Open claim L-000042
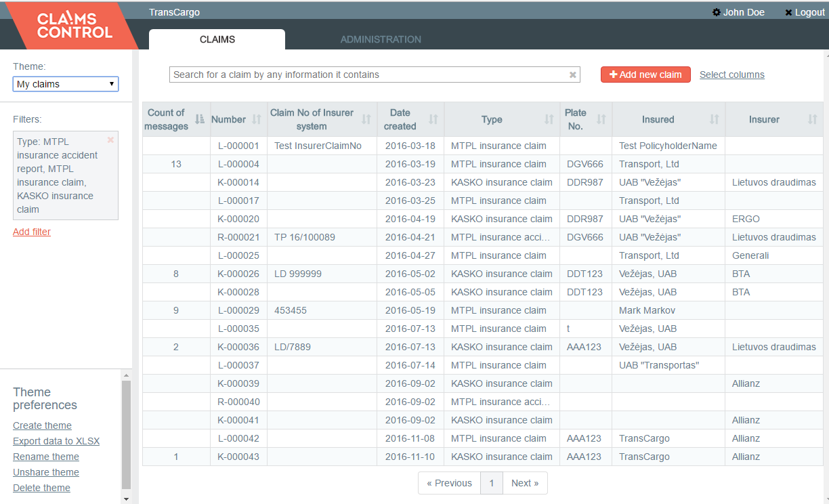The height and width of the screenshot is (504, 829). [238, 438]
